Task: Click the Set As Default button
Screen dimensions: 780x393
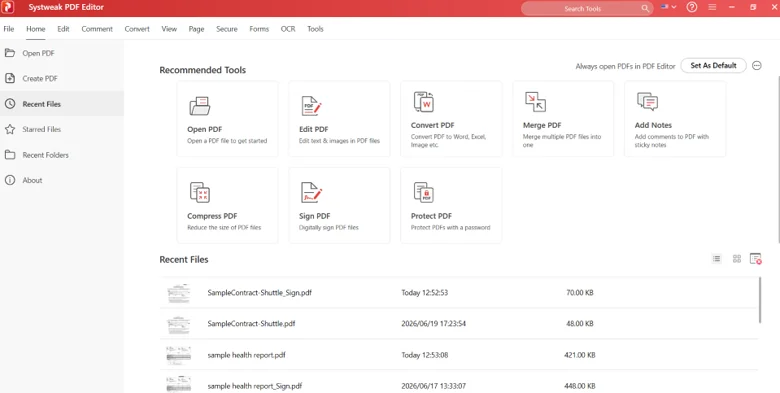Action: 713,65
